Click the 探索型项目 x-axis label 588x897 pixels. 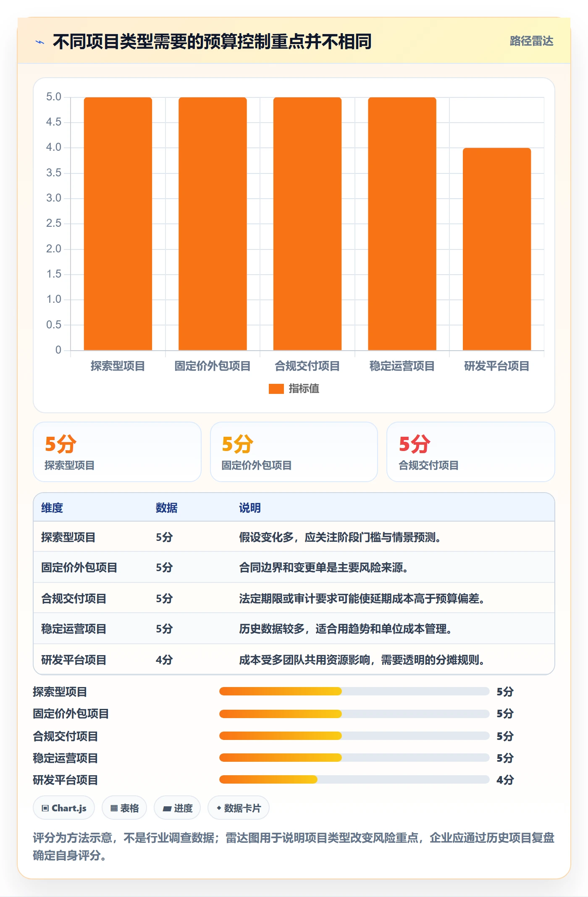click(118, 366)
